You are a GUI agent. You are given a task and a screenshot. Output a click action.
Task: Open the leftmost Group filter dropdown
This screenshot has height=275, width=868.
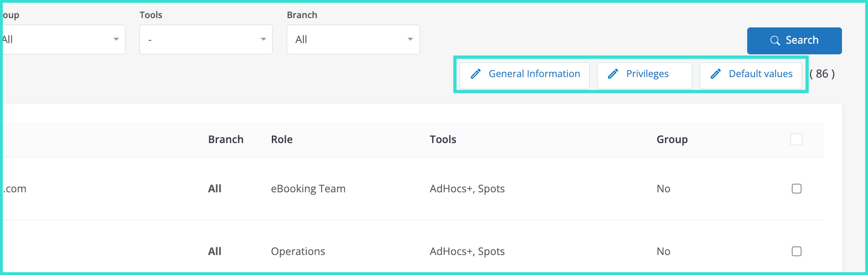(x=63, y=39)
